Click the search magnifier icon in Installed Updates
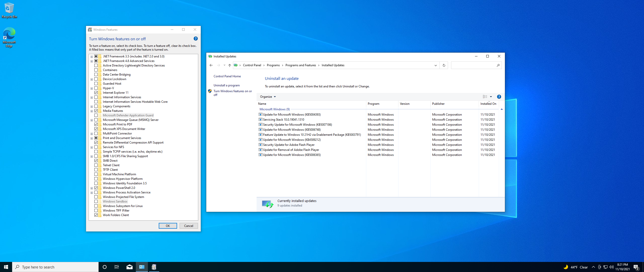644x272 pixels. [x=498, y=65]
